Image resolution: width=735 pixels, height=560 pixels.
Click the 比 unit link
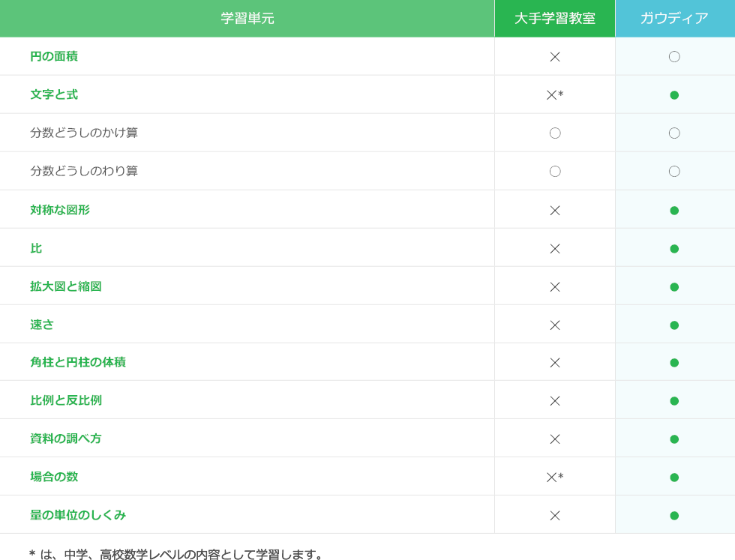pyautogui.click(x=36, y=248)
